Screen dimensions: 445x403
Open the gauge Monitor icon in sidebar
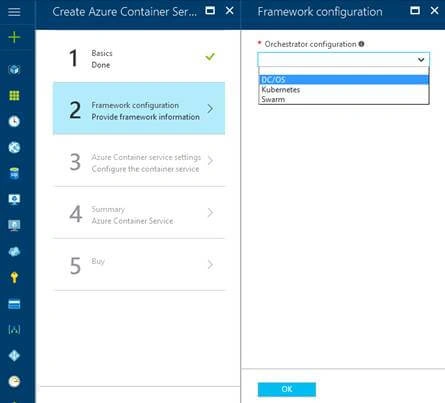pyautogui.click(x=14, y=381)
